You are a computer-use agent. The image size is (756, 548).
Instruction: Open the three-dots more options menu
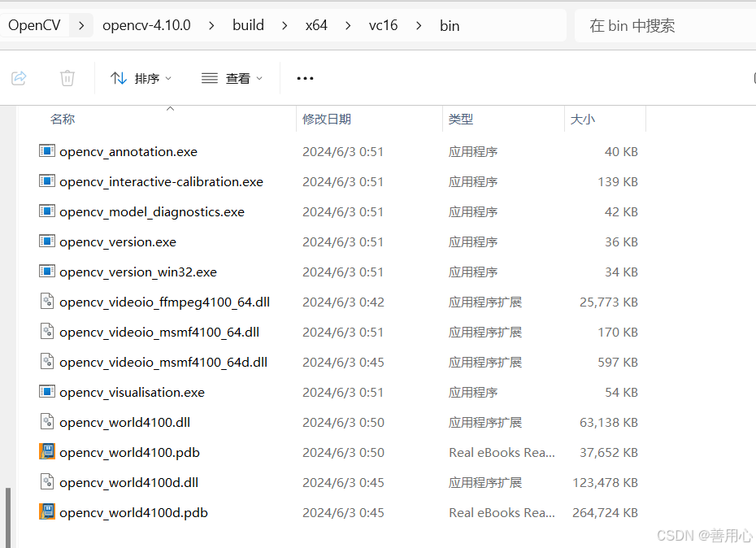tap(305, 78)
